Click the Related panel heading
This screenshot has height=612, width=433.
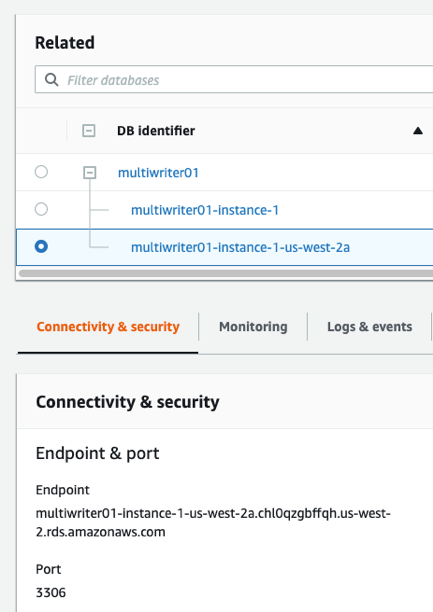pos(65,43)
